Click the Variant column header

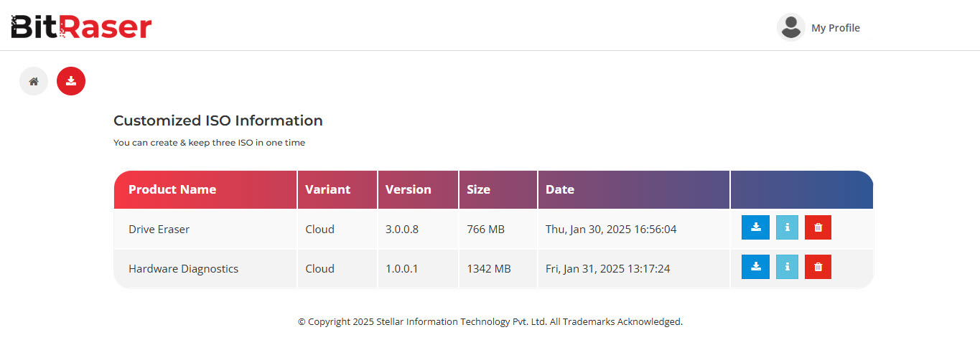click(x=327, y=189)
